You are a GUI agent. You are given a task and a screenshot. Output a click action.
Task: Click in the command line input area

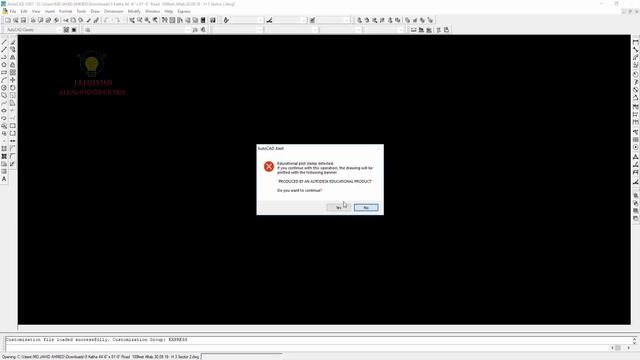pyautogui.click(x=306, y=347)
